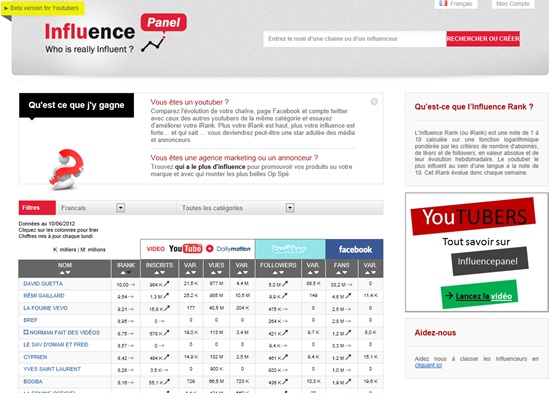The height and width of the screenshot is (399, 554).
Task: Click the Lancez la vidéo banner button
Action: tap(479, 295)
